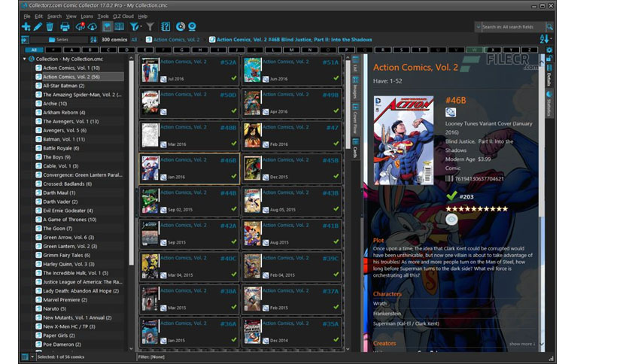Open the Edit menu
The height and width of the screenshot is (364, 629).
click(38, 17)
